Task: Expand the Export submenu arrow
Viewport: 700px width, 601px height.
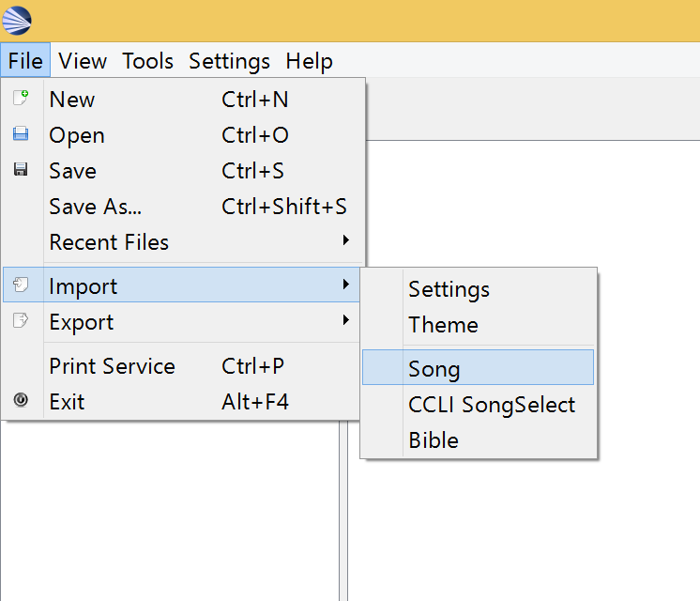Action: (x=345, y=319)
